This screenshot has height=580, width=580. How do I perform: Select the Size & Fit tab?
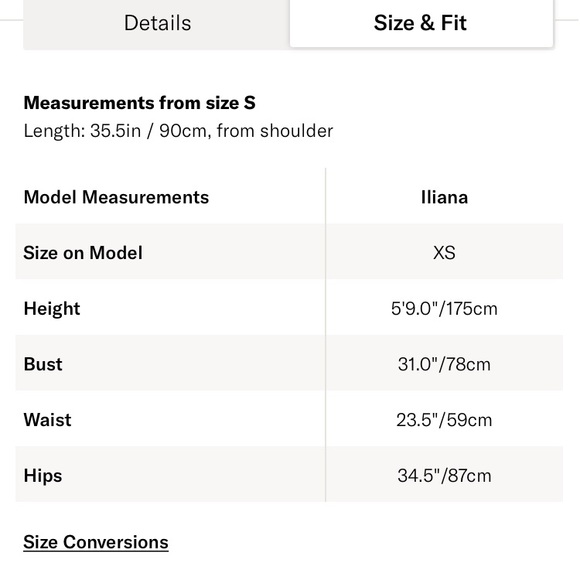point(421,23)
